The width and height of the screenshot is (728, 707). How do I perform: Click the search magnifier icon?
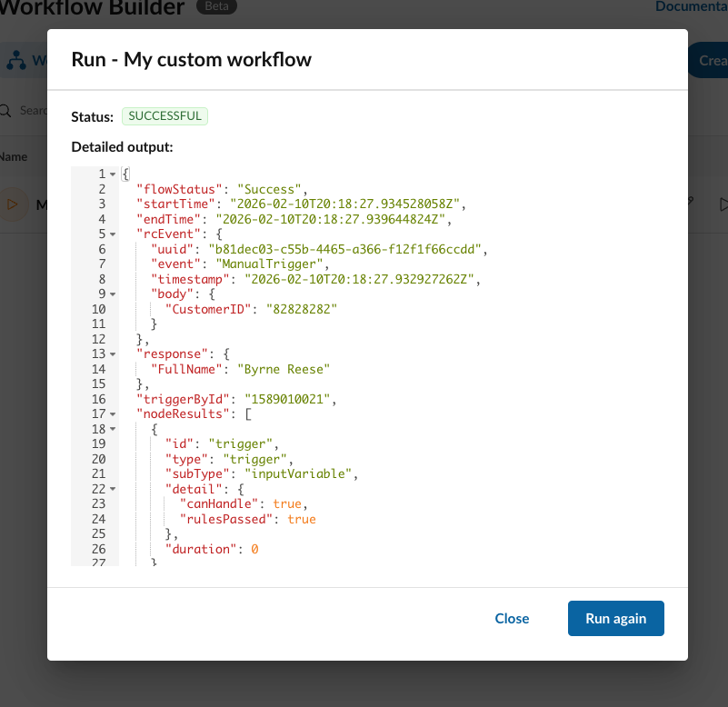point(5,110)
